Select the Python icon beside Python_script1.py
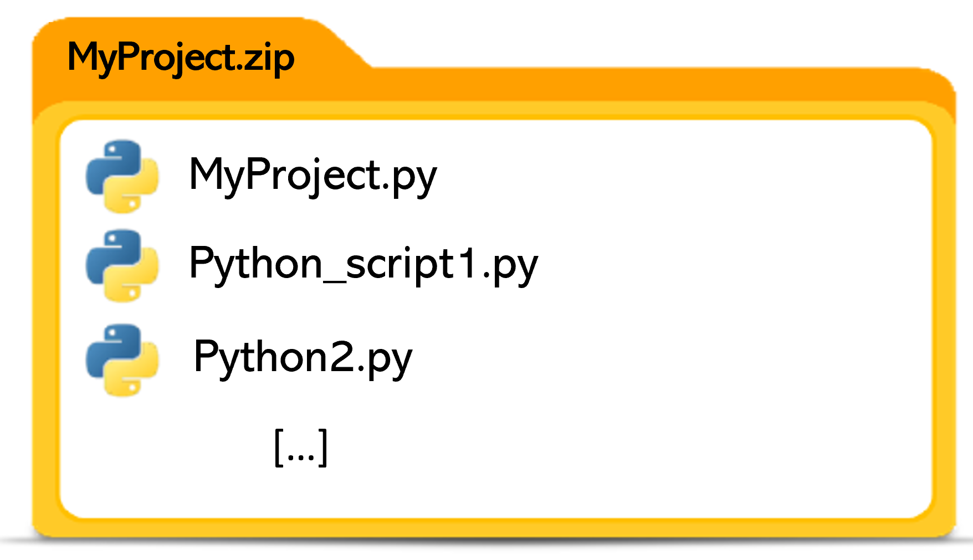 coord(122,265)
